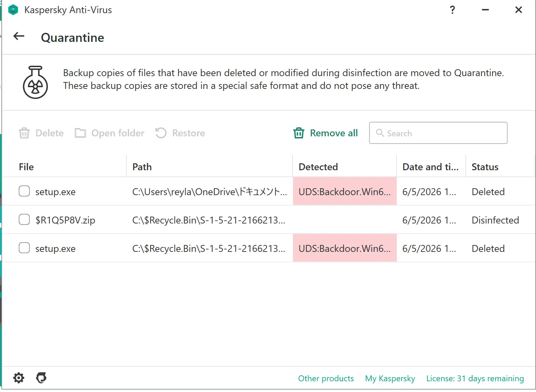Image resolution: width=536 pixels, height=392 pixels.
Task: Check the box for setup.exe in OneDrive path
Action: pyautogui.click(x=24, y=191)
